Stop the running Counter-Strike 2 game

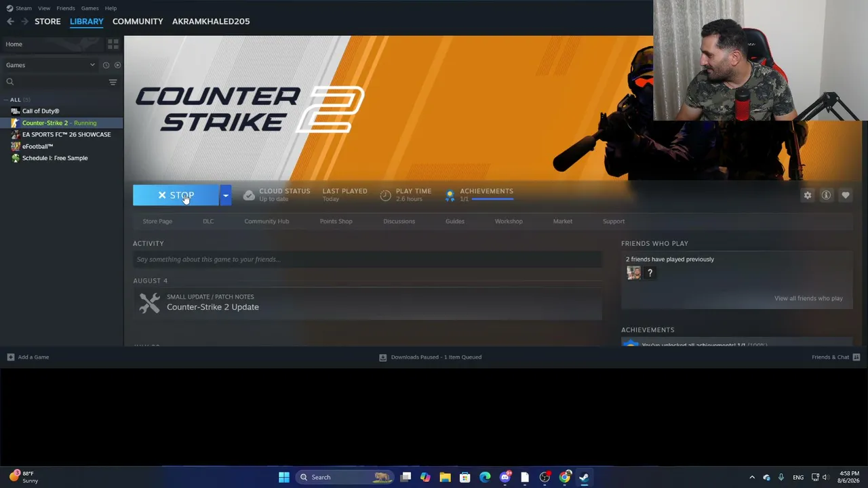[176, 195]
